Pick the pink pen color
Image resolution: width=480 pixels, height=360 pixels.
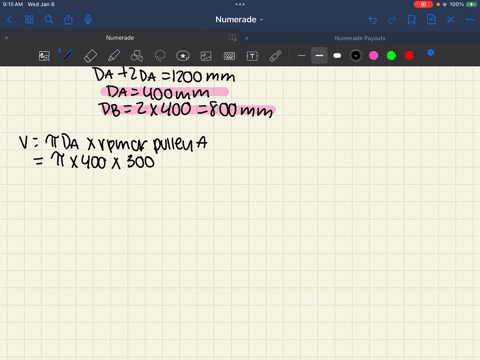click(374, 56)
